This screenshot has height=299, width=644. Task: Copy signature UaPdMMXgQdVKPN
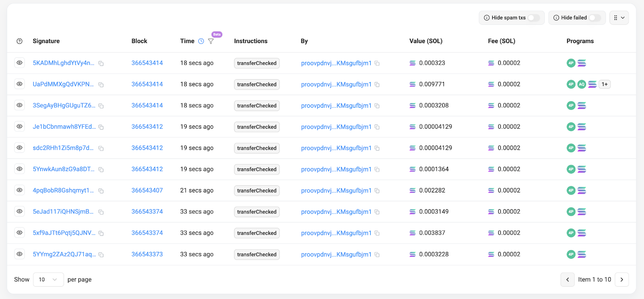pos(101,85)
